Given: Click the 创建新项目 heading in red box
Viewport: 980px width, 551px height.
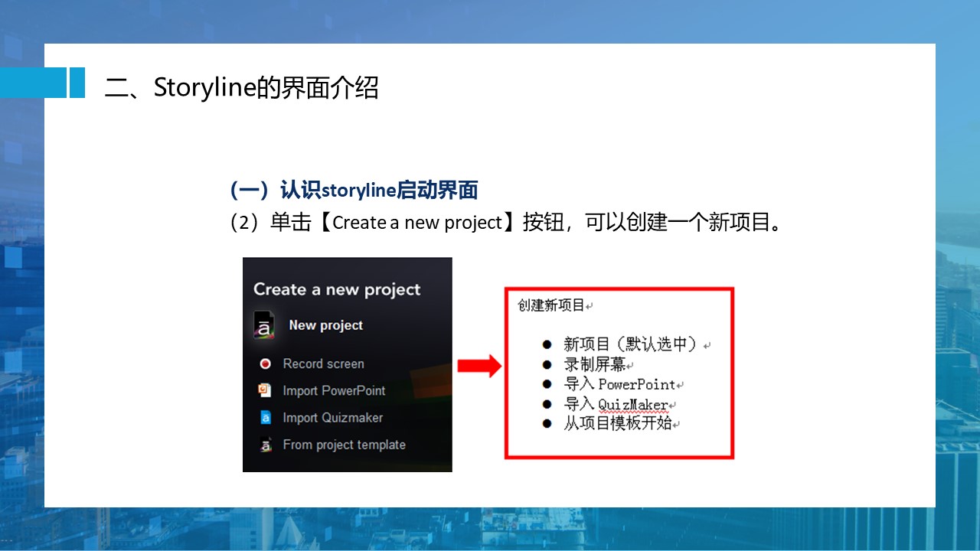Looking at the screenshot, I should pyautogui.click(x=551, y=306).
